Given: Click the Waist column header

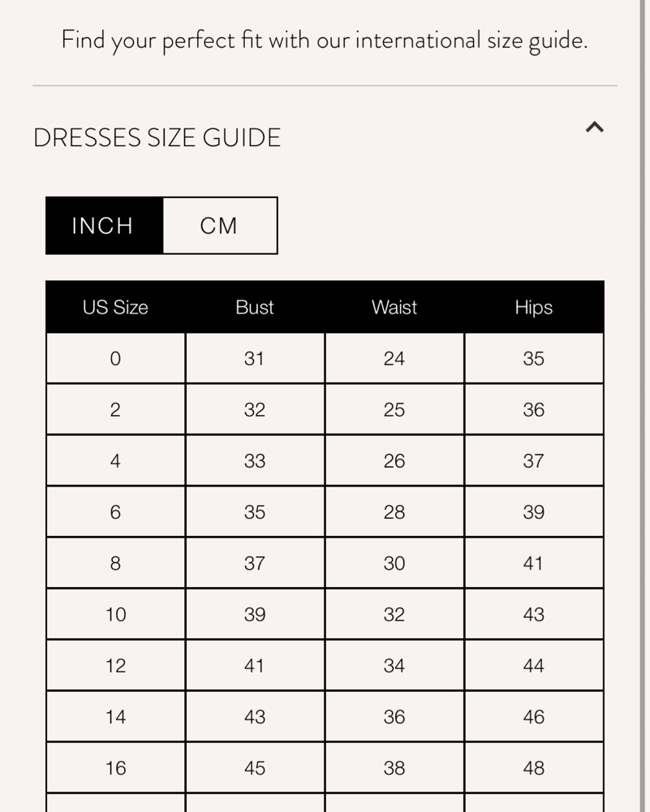Looking at the screenshot, I should coord(394,307).
